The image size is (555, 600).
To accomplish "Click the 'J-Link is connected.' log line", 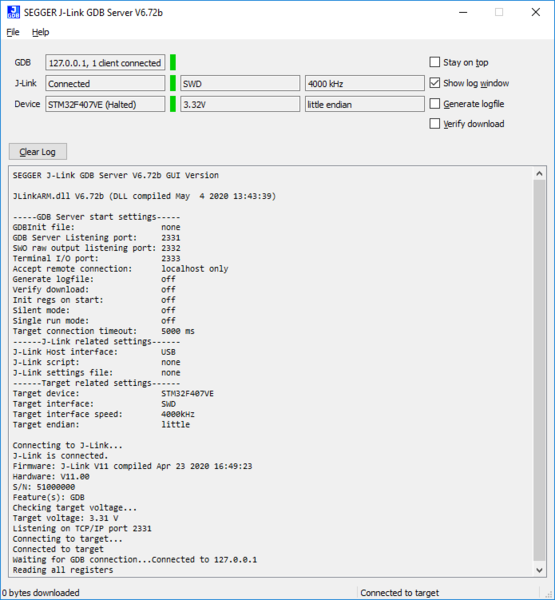I will (60, 456).
